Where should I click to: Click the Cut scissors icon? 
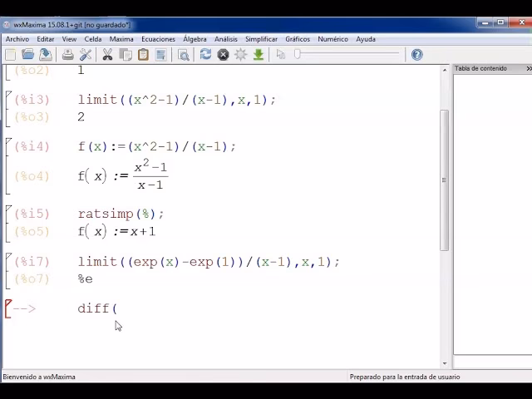107,55
